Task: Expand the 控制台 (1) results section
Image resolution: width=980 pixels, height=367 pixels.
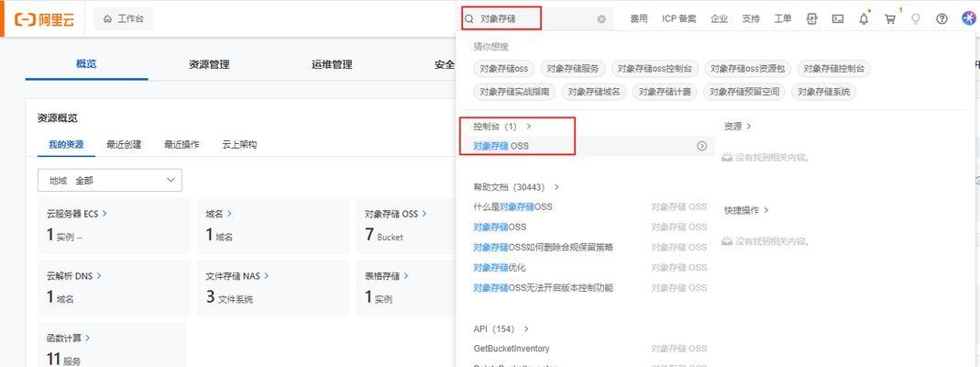Action: tap(501, 127)
